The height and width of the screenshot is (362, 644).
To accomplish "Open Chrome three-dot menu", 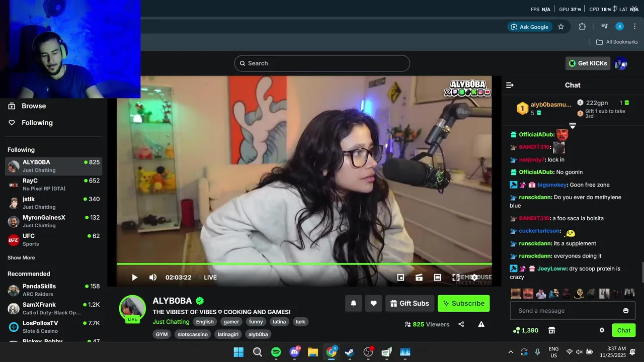I will (x=634, y=27).
